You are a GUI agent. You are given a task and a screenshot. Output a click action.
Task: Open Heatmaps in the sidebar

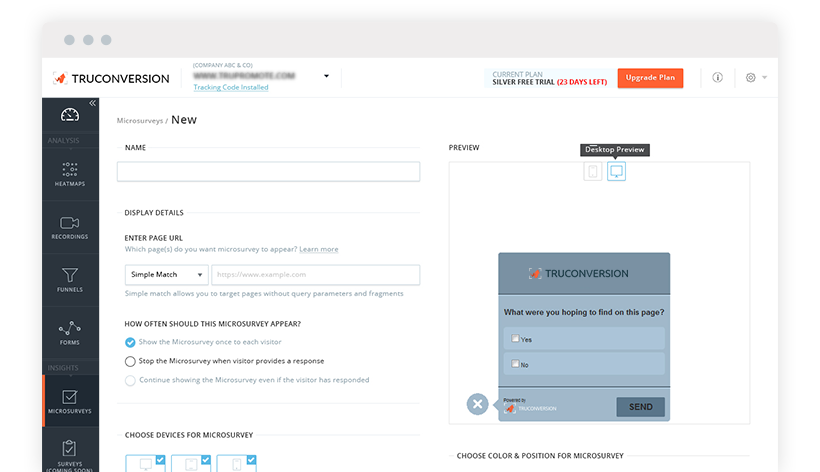pyautogui.click(x=70, y=175)
